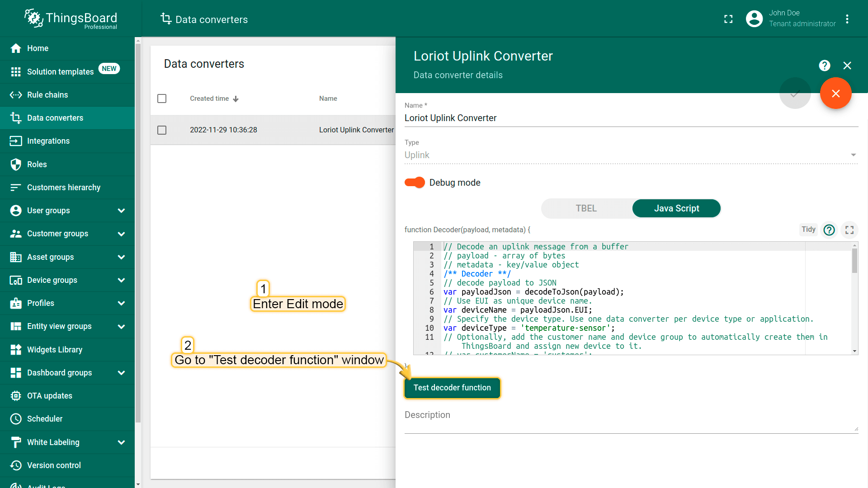Screen dimensions: 868x488
Task: Switch script language to TBEL
Action: [x=586, y=208]
